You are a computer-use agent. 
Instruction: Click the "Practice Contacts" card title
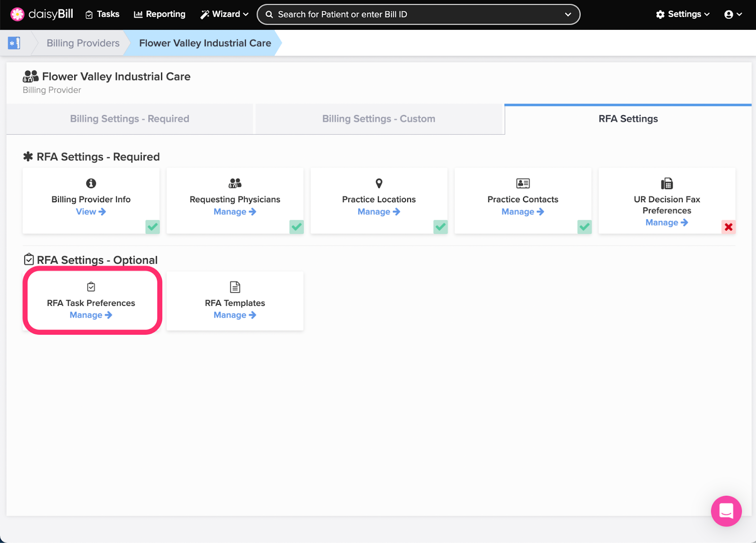point(523,199)
